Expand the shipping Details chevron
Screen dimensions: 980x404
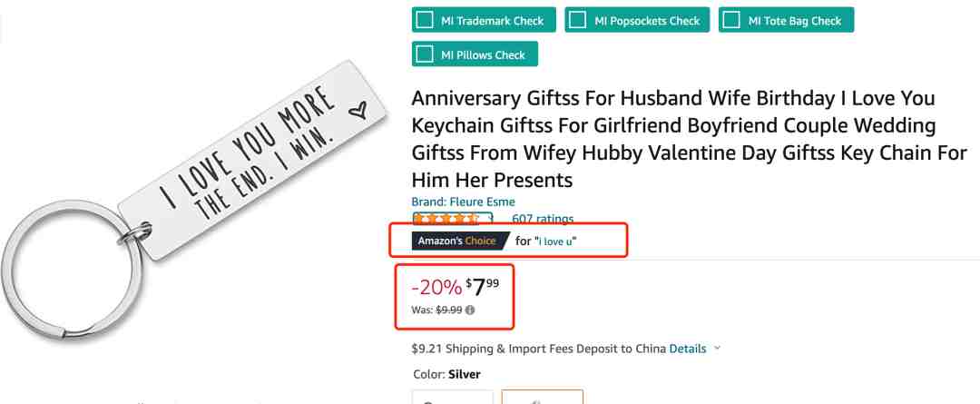(717, 349)
